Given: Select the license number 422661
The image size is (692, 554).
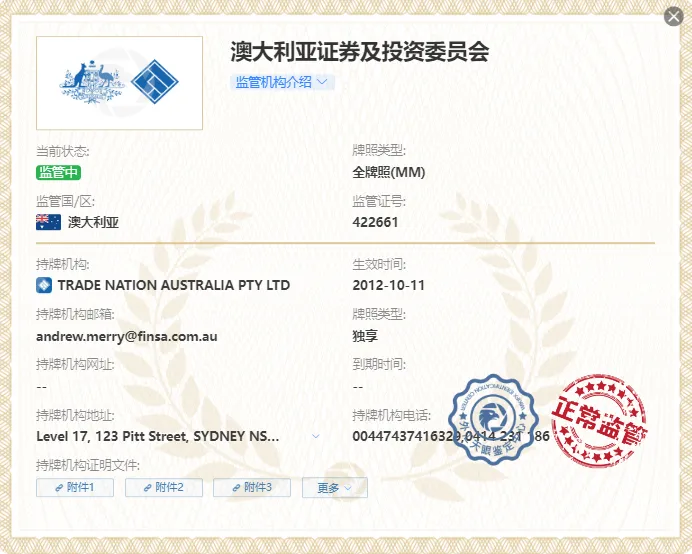Looking at the screenshot, I should pyautogui.click(x=375, y=222).
